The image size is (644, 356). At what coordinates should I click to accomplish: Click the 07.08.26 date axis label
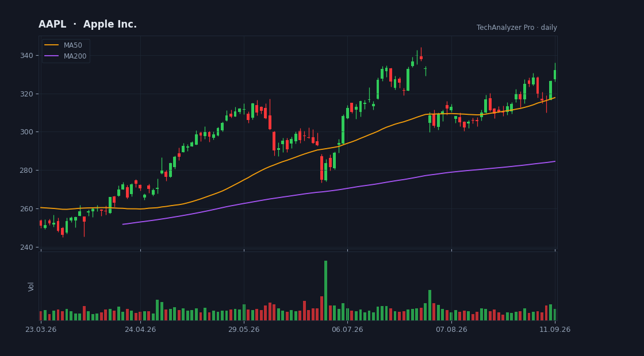tap(451, 330)
